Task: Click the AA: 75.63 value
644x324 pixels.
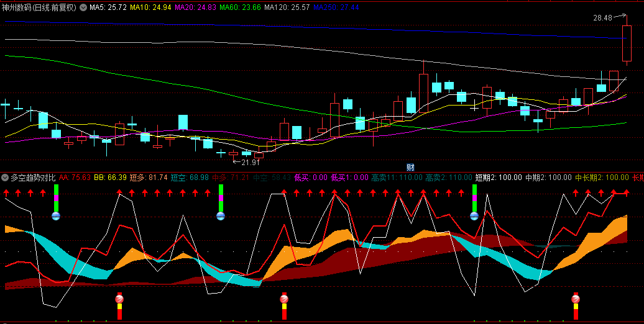Action: click(x=75, y=178)
